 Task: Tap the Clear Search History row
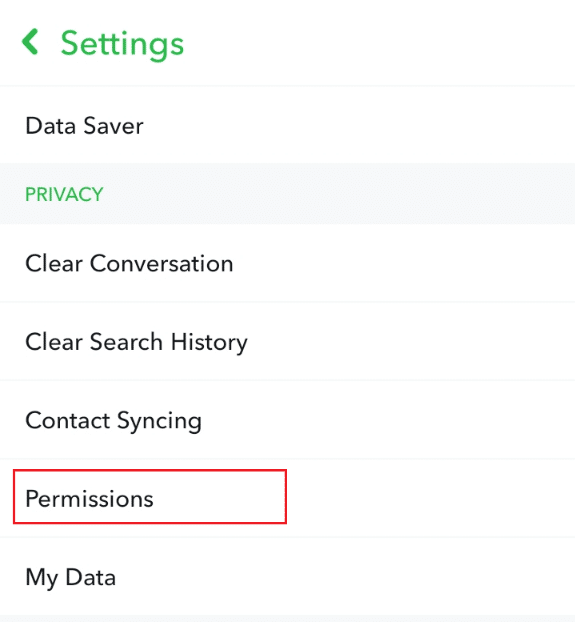click(288, 342)
